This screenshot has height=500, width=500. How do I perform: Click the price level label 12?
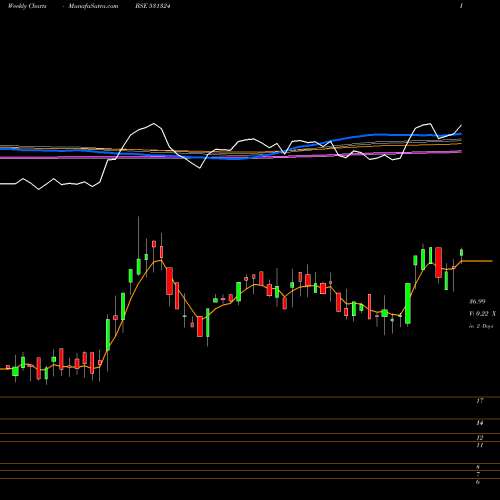(x=480, y=438)
